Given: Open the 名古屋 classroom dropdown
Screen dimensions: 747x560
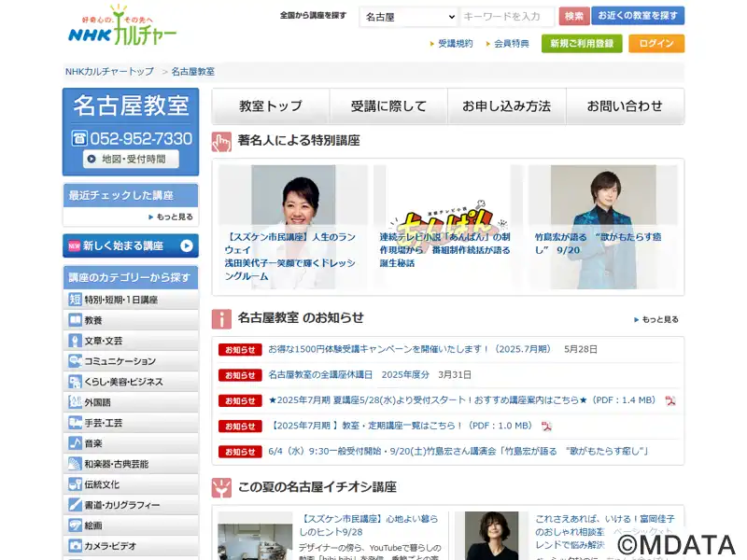Looking at the screenshot, I should (410, 17).
